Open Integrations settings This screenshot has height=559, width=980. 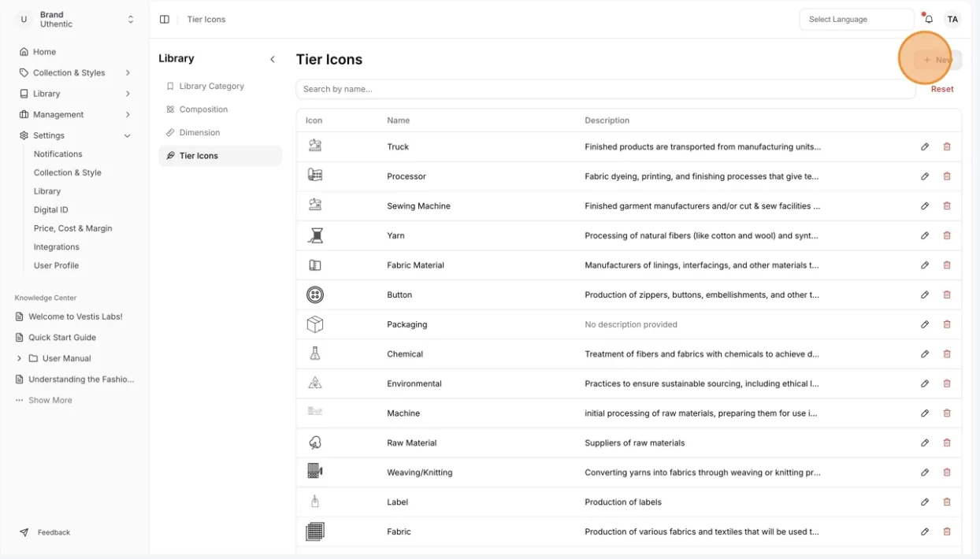(57, 247)
